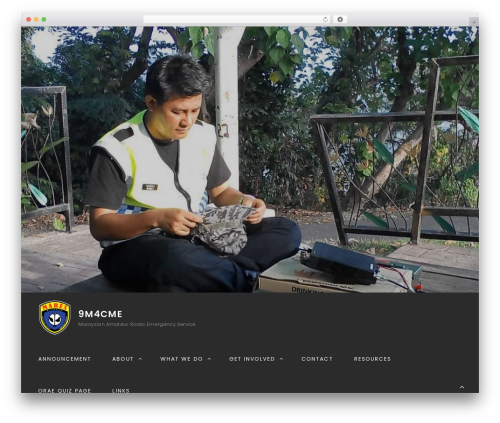
Task: Click the scroll-to-top arrow icon
Action: [462, 387]
